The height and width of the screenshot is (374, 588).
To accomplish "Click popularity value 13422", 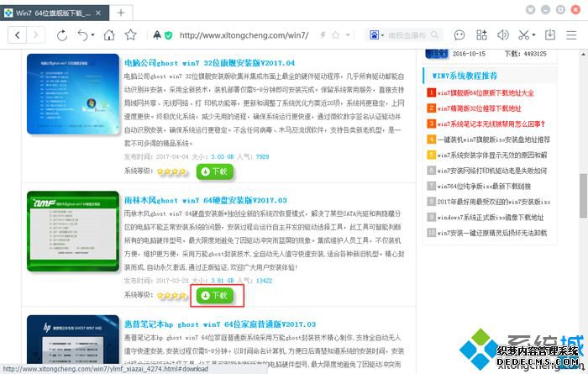I will point(264,281).
